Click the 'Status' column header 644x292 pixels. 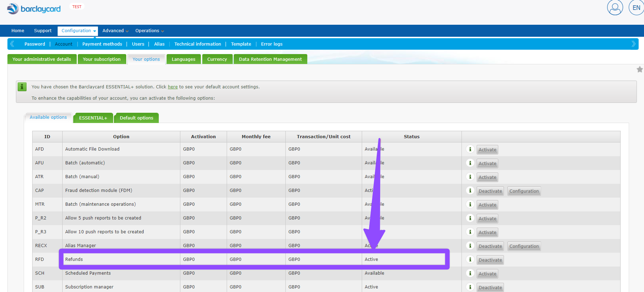(412, 137)
